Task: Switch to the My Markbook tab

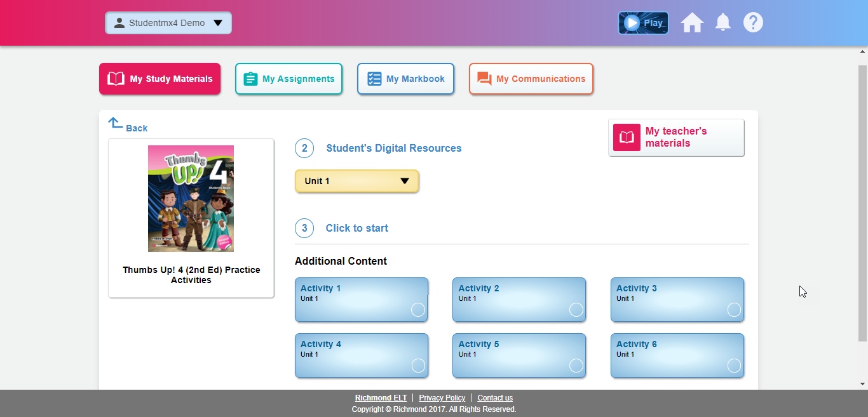Action: coord(405,78)
